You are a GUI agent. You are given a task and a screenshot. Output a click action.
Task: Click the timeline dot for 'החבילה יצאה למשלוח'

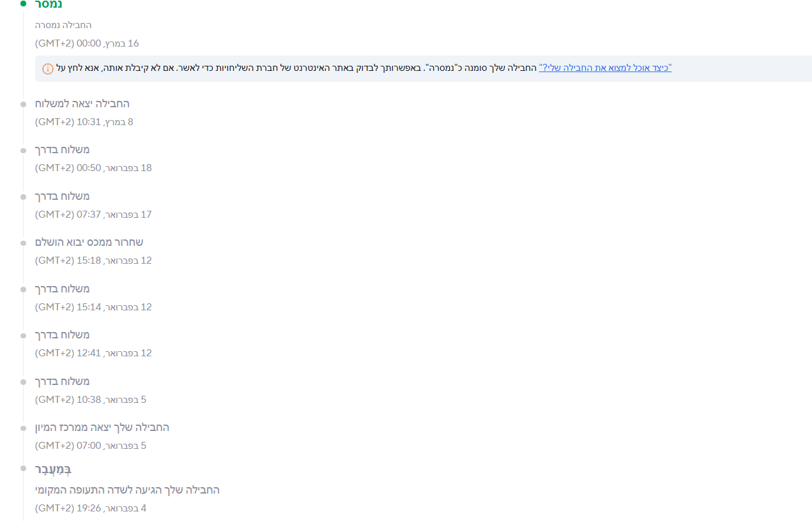tap(24, 104)
